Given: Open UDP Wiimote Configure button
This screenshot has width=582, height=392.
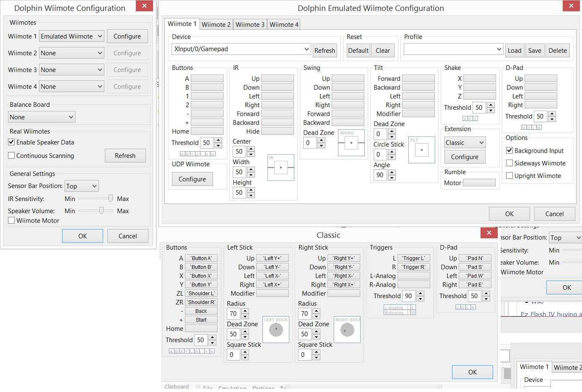Looking at the screenshot, I should pos(192,179).
